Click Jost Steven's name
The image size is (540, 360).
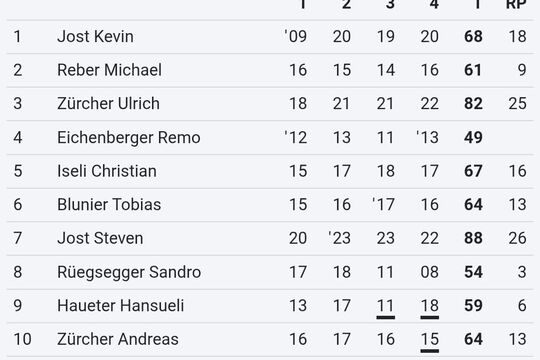point(100,238)
